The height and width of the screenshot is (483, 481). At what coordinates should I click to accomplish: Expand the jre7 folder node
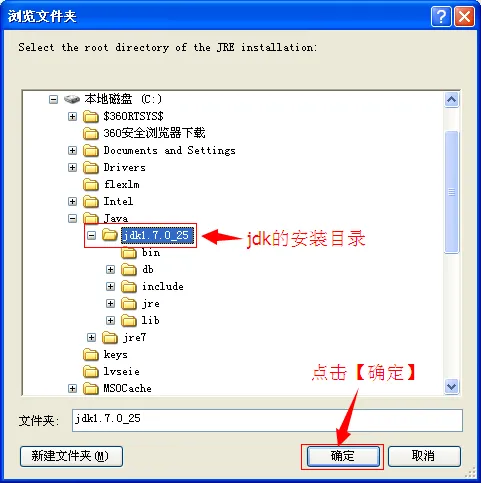point(91,338)
